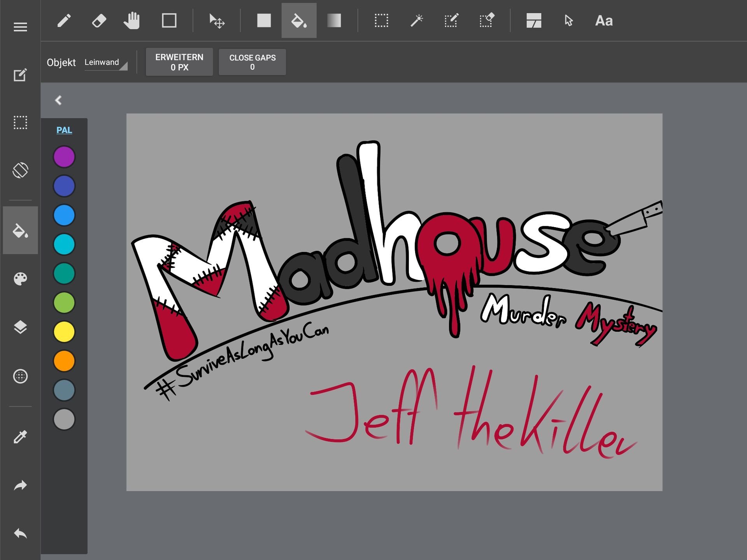Pick the teal color swatch
This screenshot has height=560, width=747.
point(64,274)
